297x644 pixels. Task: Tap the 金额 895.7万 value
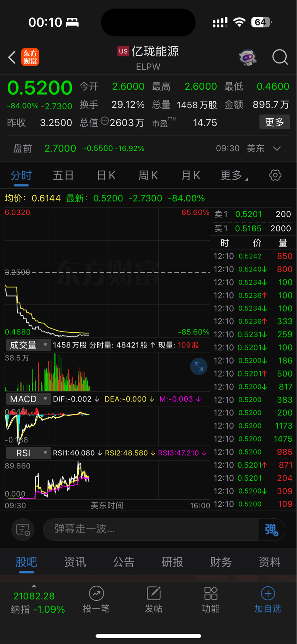click(x=271, y=105)
